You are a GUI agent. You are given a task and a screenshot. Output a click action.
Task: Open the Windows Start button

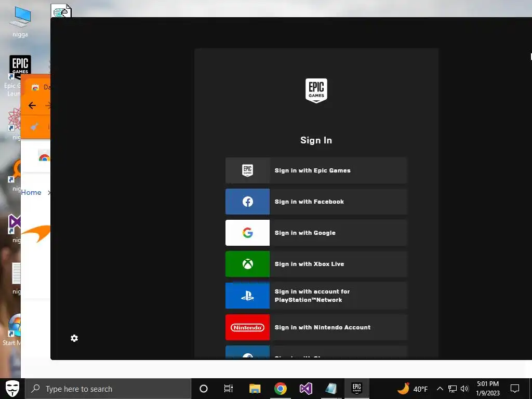point(12,389)
